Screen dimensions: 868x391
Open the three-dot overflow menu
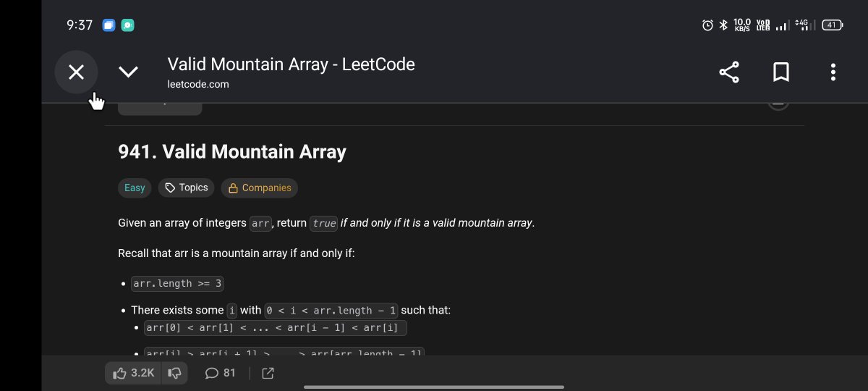tap(833, 72)
